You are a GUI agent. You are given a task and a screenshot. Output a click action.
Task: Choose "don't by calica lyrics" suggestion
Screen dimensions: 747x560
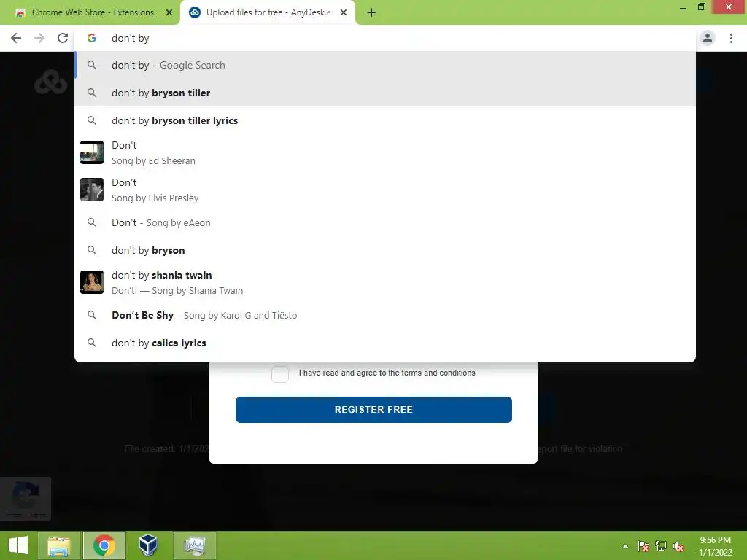(x=385, y=343)
